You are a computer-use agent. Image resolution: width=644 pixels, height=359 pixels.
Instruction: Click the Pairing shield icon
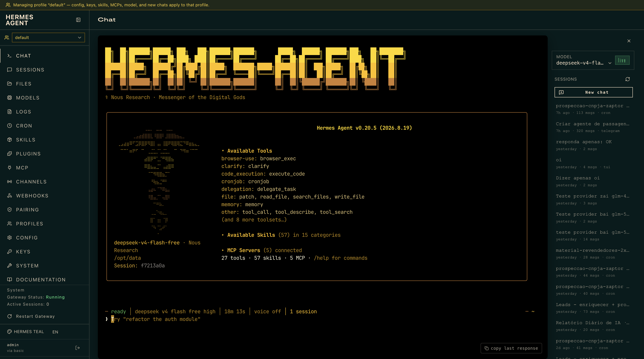tap(10, 210)
